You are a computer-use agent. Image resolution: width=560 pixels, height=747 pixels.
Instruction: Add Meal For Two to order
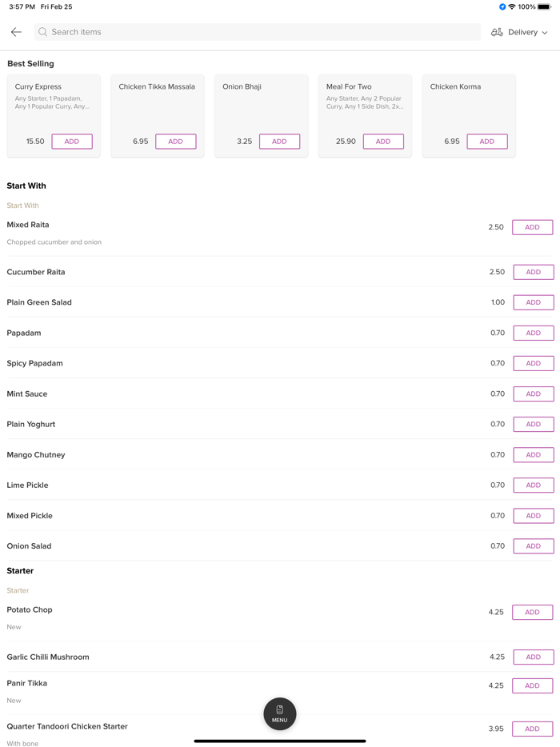click(383, 142)
